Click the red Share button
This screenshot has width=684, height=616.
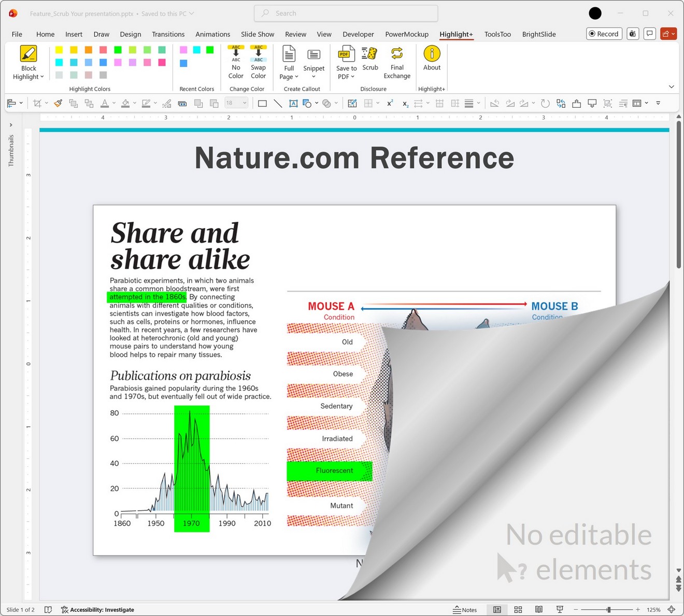click(668, 34)
